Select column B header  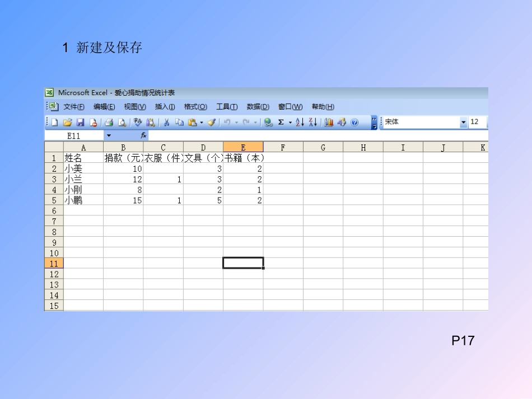(123, 147)
